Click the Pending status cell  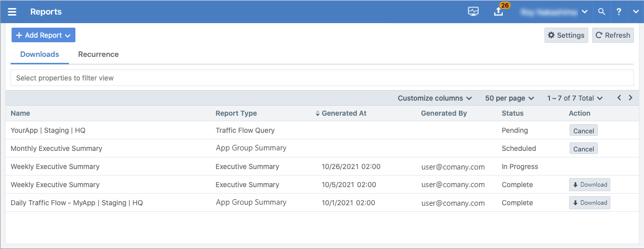pos(515,130)
